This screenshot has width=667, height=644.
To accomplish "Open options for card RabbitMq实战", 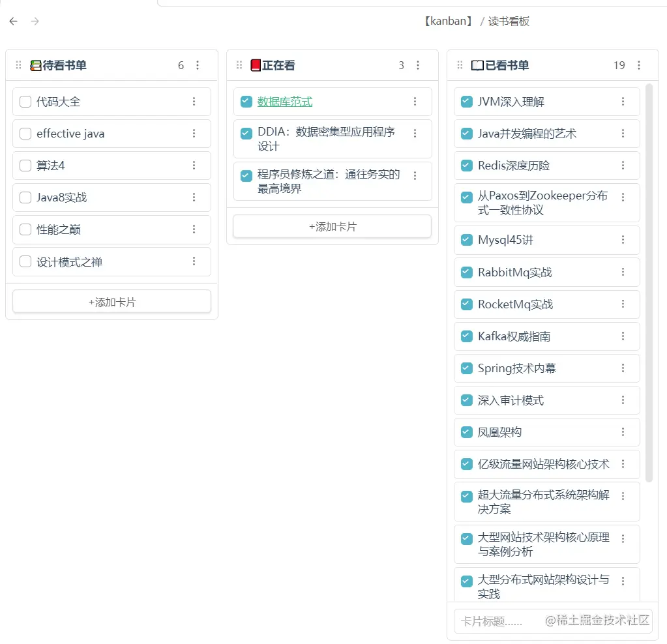I will tap(623, 272).
